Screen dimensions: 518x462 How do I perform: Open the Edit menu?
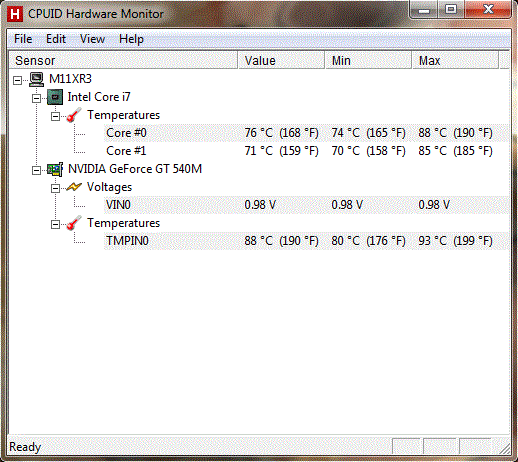point(56,39)
